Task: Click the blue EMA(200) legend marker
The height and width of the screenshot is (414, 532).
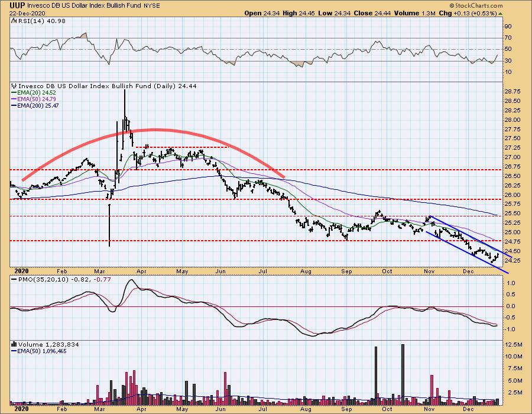Action: click(14, 105)
